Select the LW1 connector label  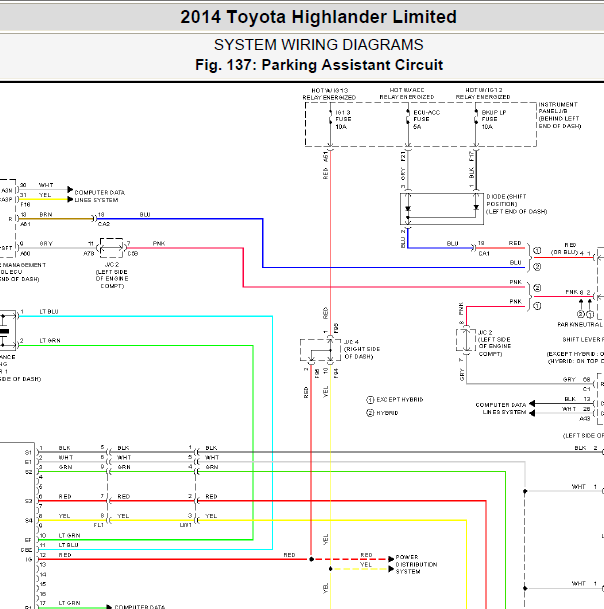click(x=186, y=525)
